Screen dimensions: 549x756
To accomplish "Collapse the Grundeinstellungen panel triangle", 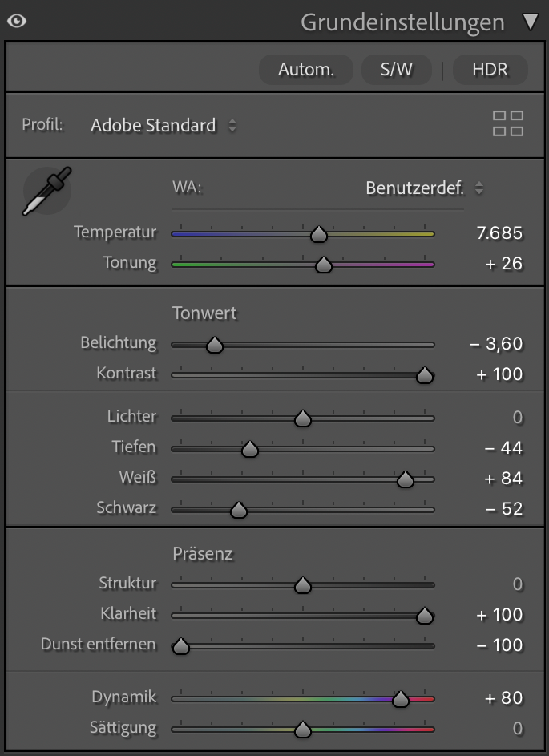I will pyautogui.click(x=531, y=22).
